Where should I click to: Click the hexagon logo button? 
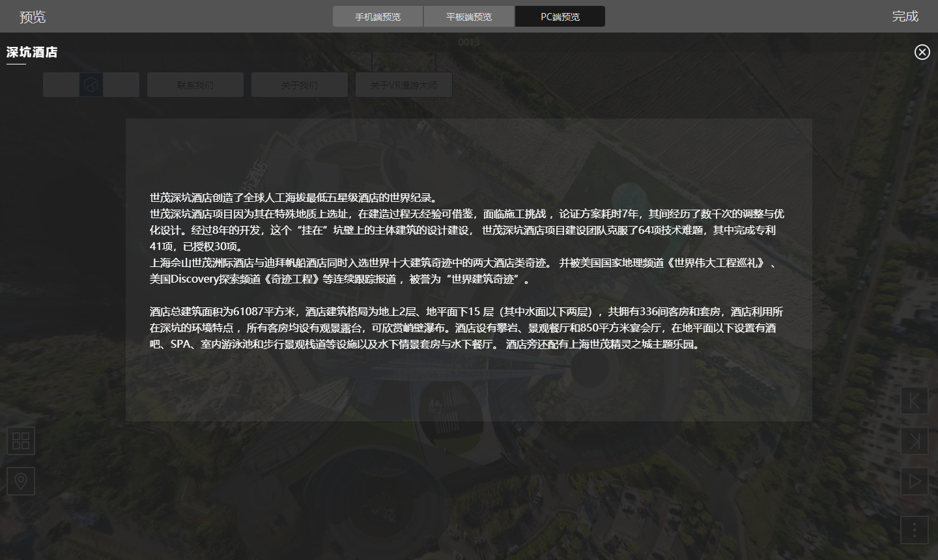coord(91,85)
